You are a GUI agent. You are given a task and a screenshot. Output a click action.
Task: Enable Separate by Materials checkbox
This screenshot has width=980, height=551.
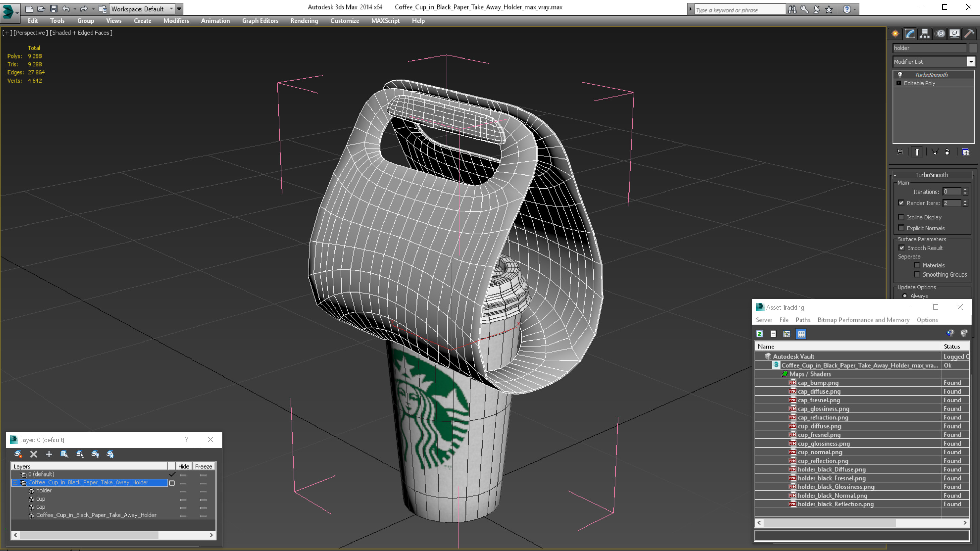(x=917, y=265)
